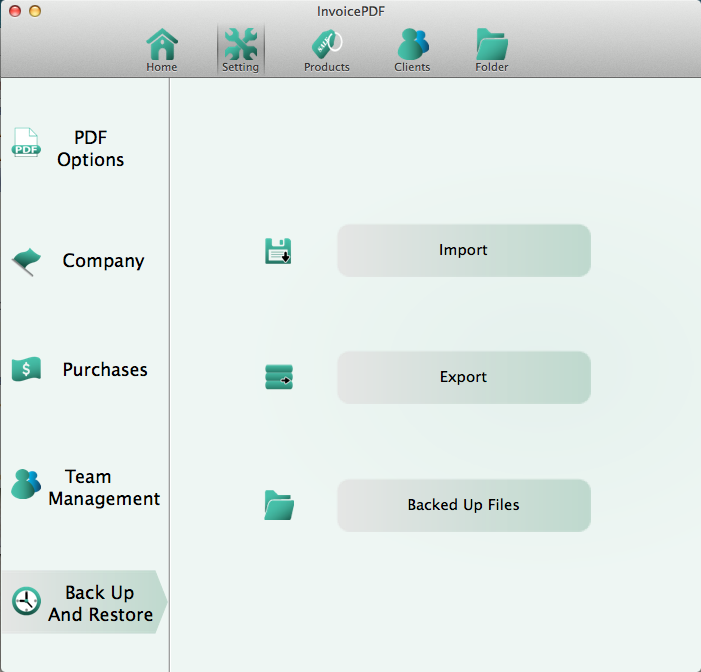Go to Purchases settings section
The width and height of the screenshot is (701, 672).
pyautogui.click(x=105, y=370)
